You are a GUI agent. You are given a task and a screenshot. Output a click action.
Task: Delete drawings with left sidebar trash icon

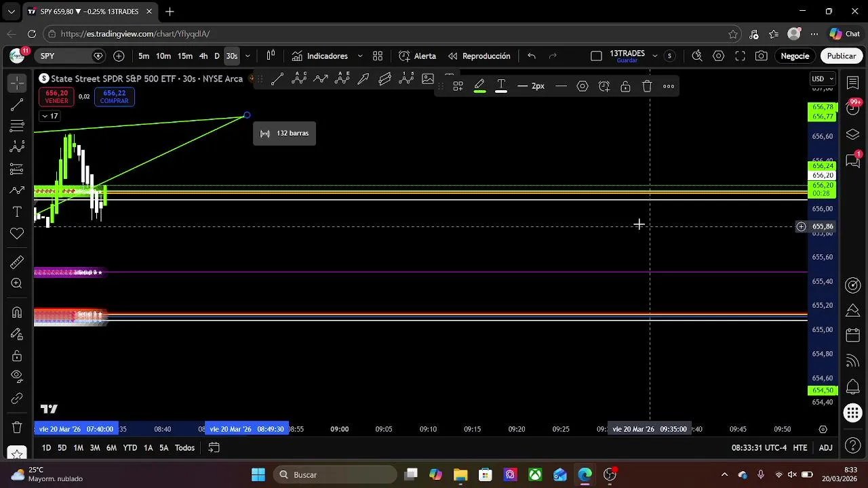[x=17, y=427]
